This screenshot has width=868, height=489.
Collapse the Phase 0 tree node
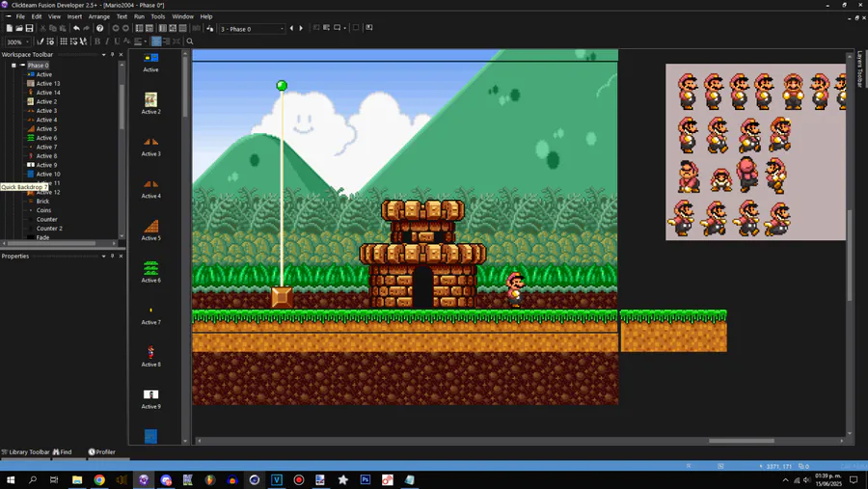coord(14,66)
